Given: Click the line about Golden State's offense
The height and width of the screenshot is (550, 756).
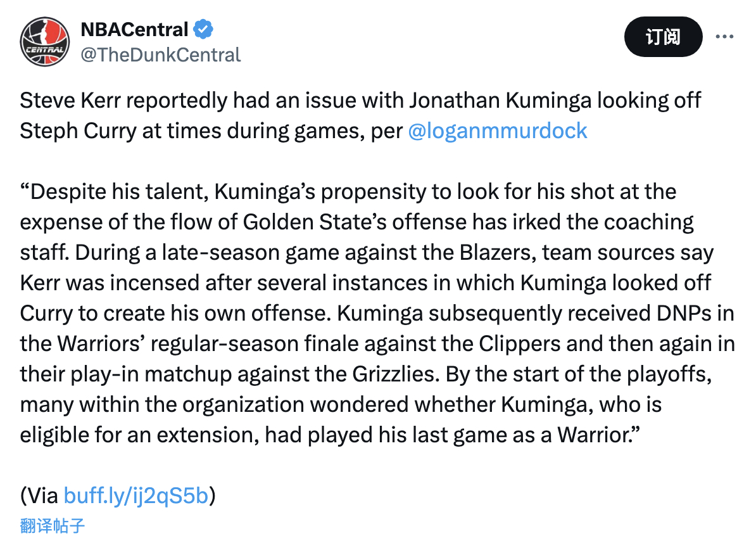Looking at the screenshot, I should coord(356,222).
